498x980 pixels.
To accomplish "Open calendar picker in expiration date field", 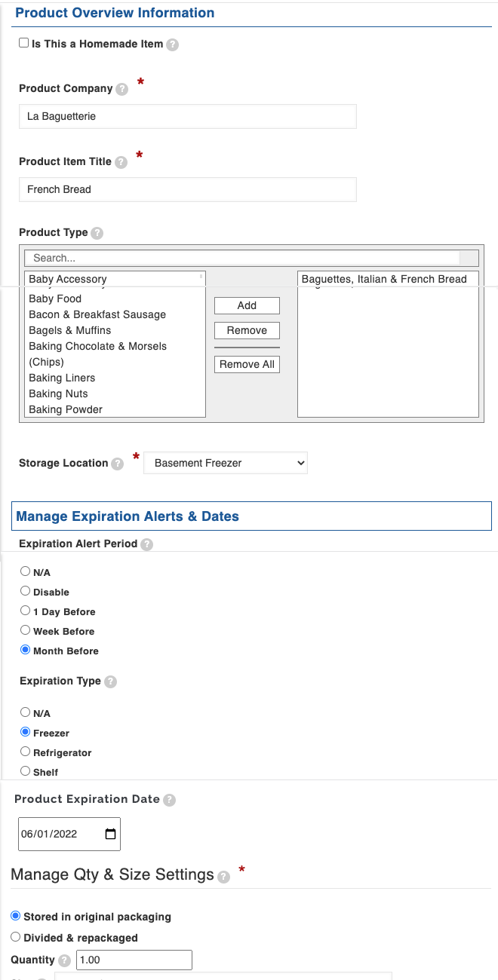I will click(110, 835).
